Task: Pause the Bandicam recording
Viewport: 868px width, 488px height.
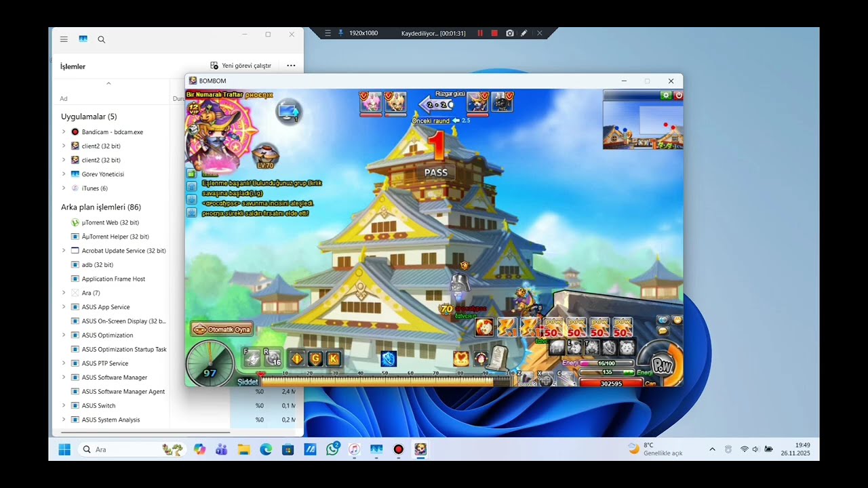Action: 480,33
